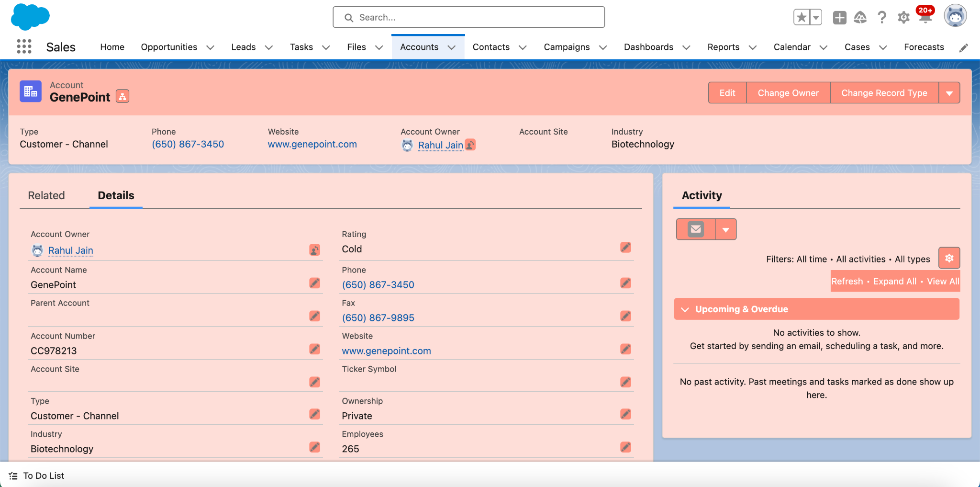Edit the Website field pencil
980x487 pixels.
625,349
